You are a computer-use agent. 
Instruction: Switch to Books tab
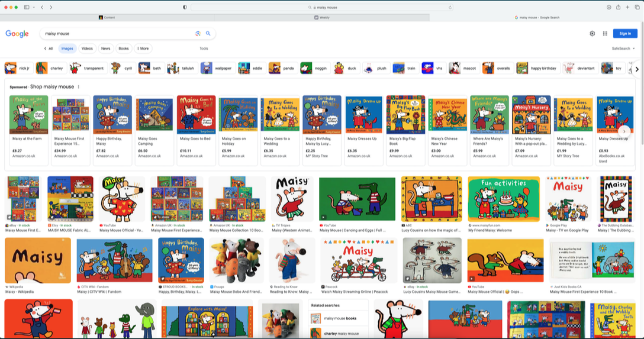click(124, 49)
